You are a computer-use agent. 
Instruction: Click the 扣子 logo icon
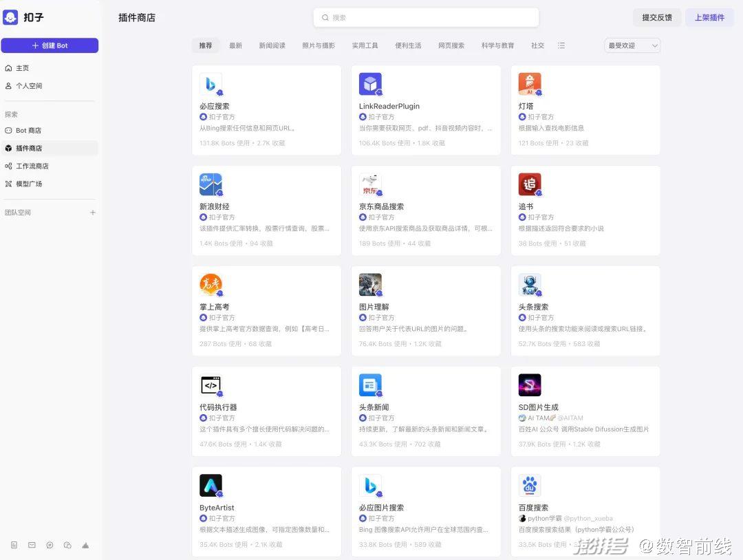10,17
